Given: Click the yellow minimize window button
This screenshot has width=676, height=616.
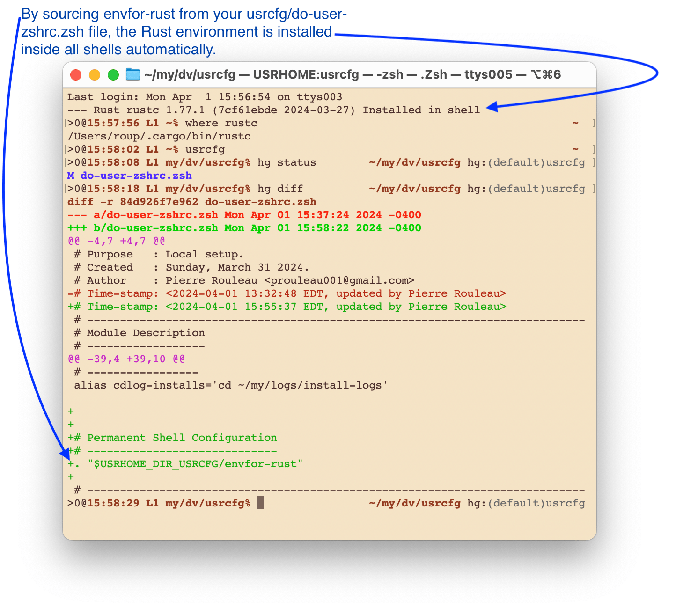Looking at the screenshot, I should click(95, 75).
